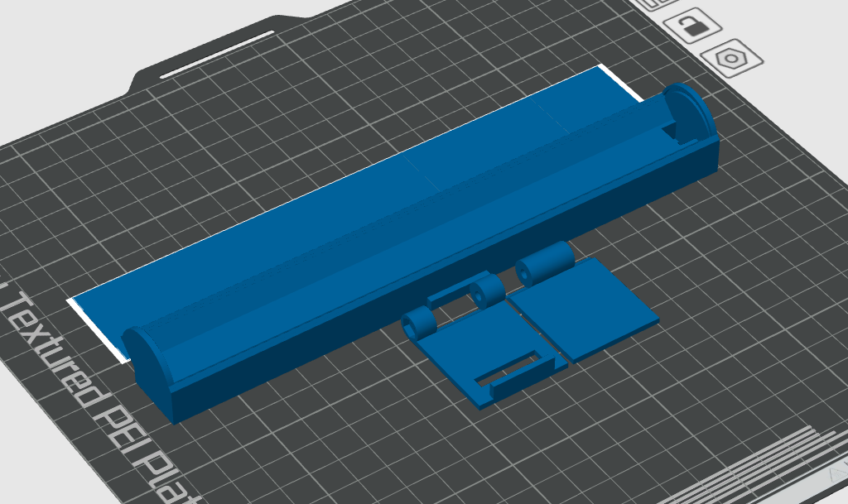Open plate settings via the hexagon icon

click(732, 60)
